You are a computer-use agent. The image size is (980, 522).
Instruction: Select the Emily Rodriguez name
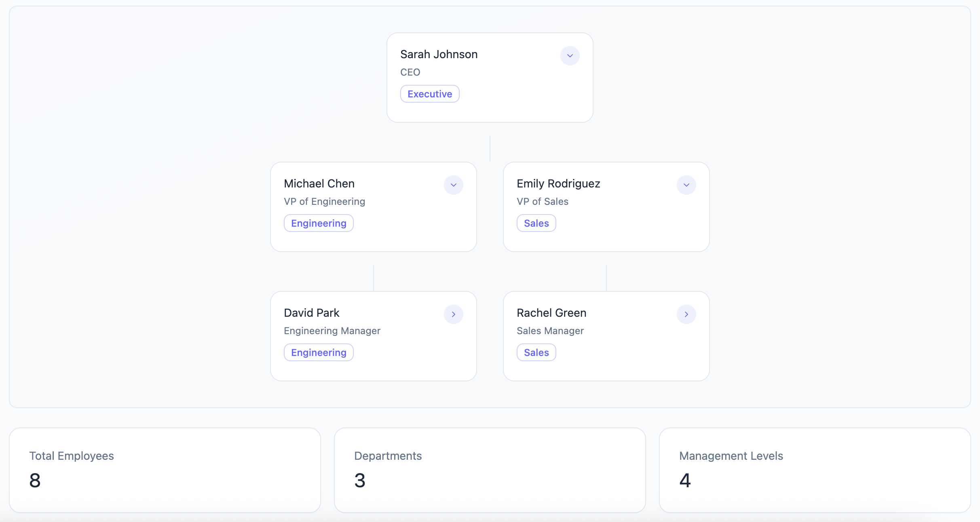tap(558, 183)
